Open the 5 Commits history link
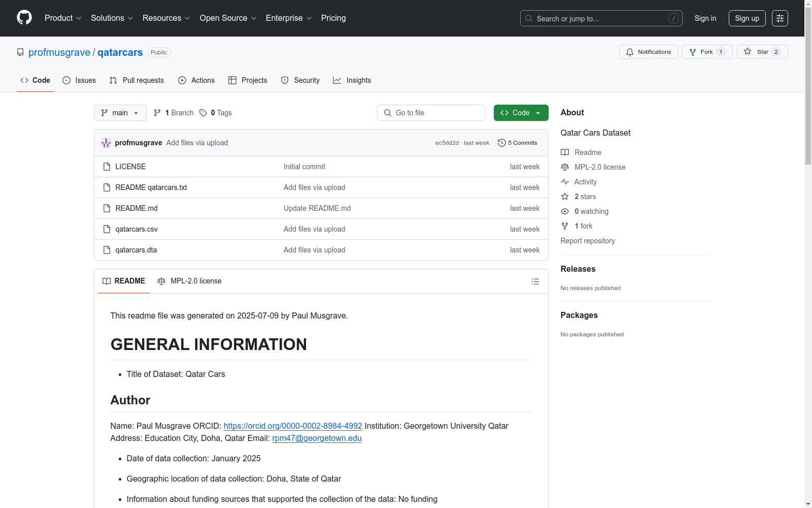This screenshot has width=812, height=508. tap(518, 143)
